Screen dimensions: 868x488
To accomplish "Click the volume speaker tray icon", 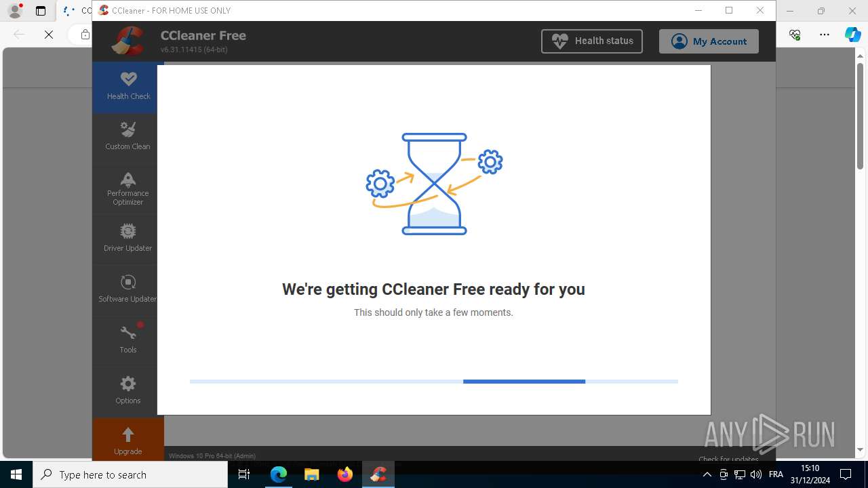I will [756, 474].
